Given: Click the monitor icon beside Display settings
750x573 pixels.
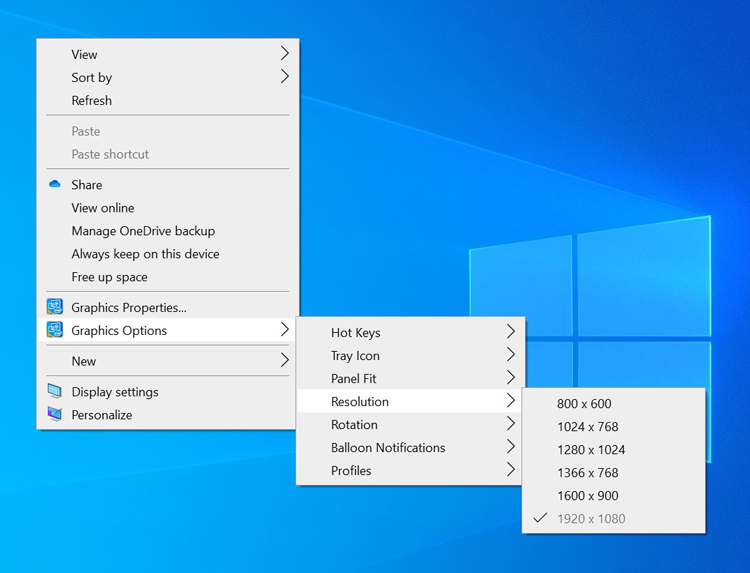Looking at the screenshot, I should click(55, 391).
